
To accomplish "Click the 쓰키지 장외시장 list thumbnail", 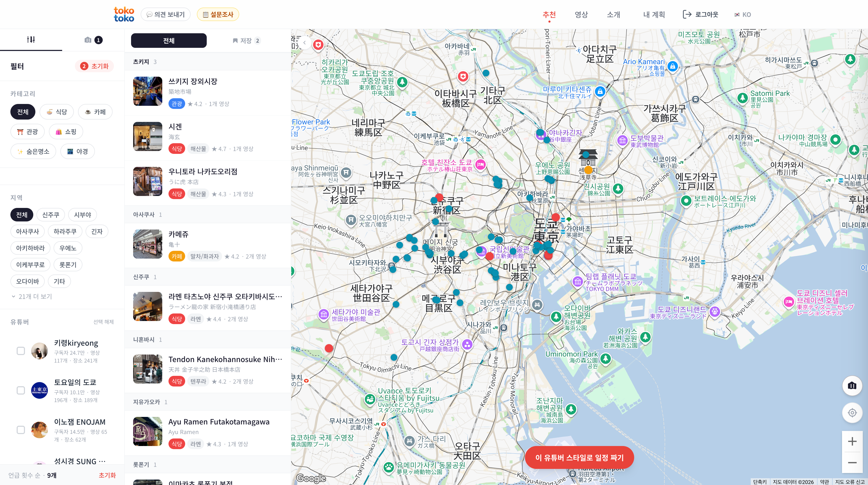I will tap(147, 91).
